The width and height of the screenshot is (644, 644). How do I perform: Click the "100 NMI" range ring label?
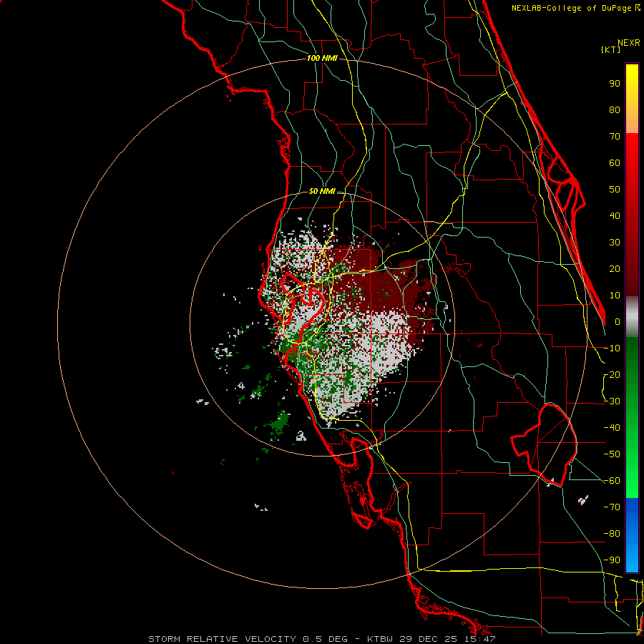pos(322,59)
